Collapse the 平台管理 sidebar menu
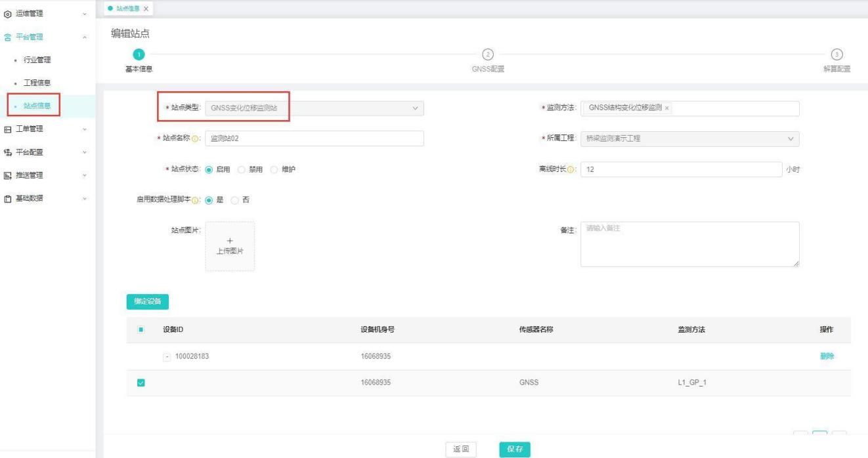868x458 pixels. click(x=84, y=37)
